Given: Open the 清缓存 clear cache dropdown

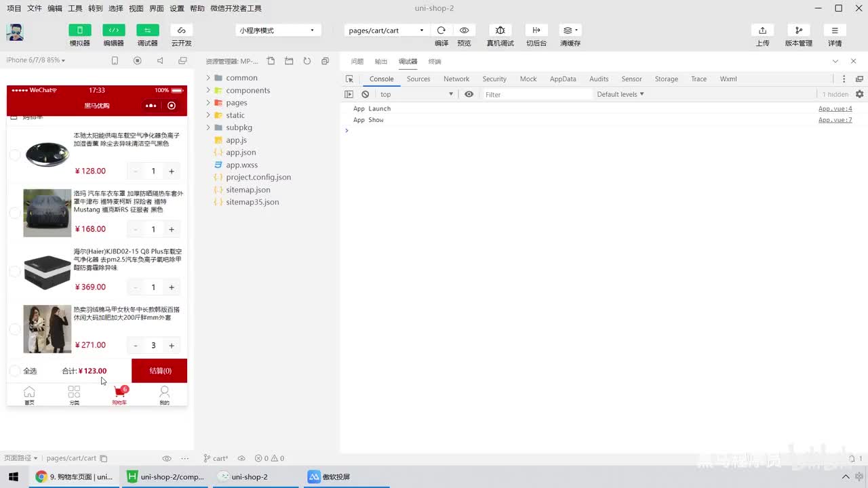Looking at the screenshot, I should [x=570, y=30].
